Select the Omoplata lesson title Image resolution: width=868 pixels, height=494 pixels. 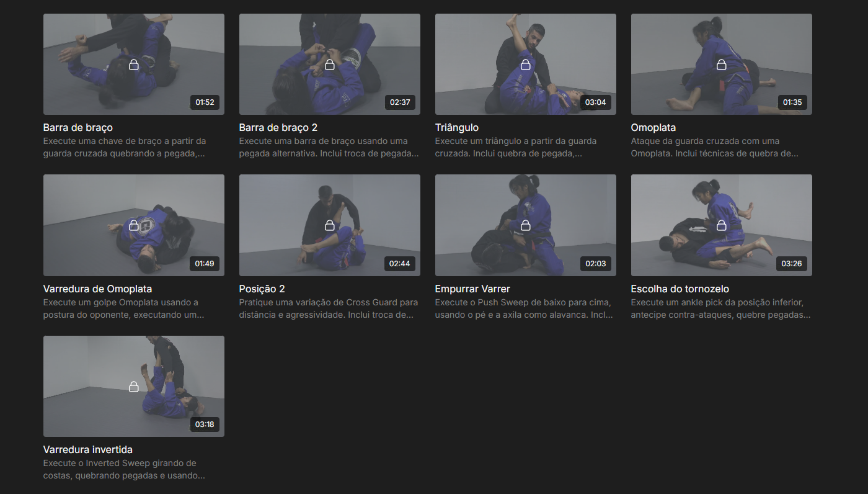pyautogui.click(x=653, y=128)
